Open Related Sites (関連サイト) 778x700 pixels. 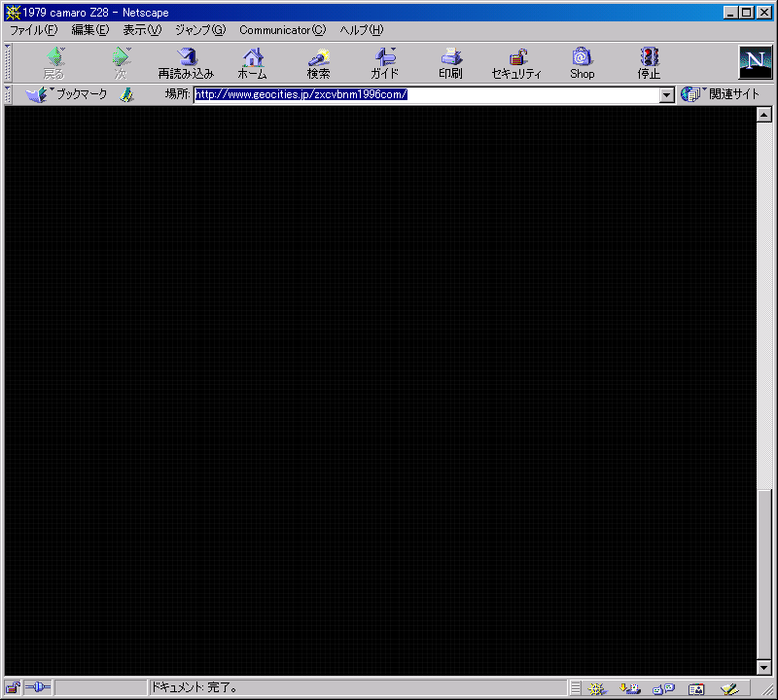(721, 94)
